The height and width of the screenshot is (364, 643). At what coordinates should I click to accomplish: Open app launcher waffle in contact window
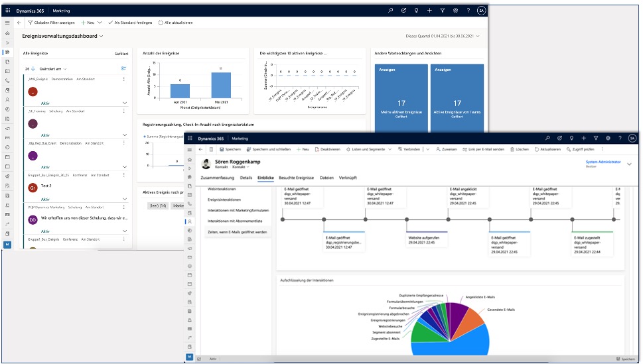coord(191,139)
